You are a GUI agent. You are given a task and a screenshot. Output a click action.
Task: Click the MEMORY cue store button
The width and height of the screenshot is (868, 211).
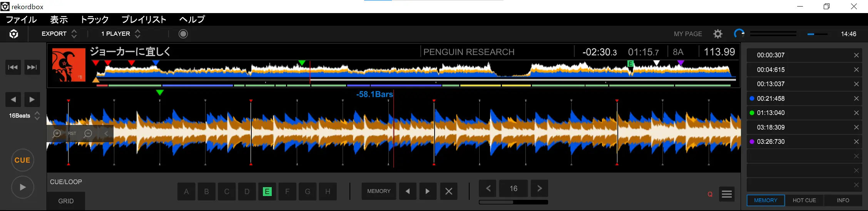379,191
